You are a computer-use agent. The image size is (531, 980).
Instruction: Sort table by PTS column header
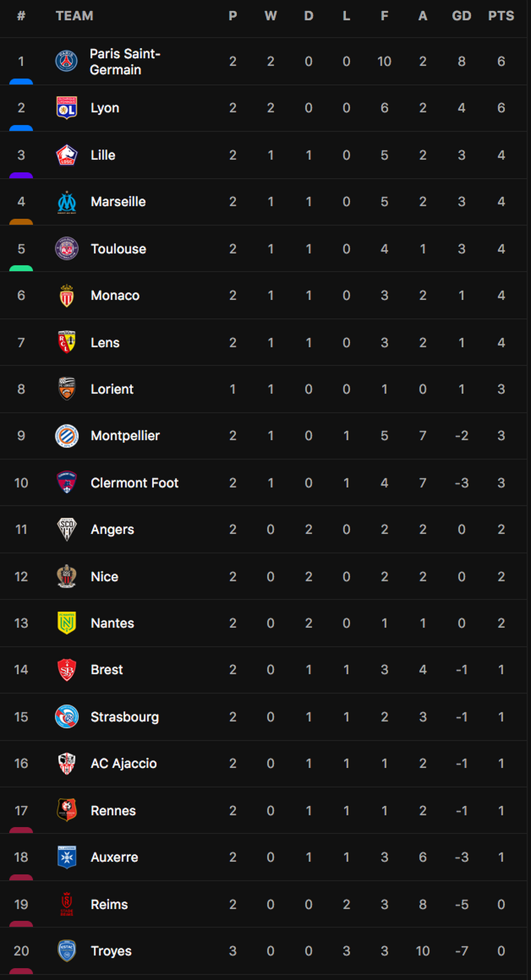pos(501,16)
